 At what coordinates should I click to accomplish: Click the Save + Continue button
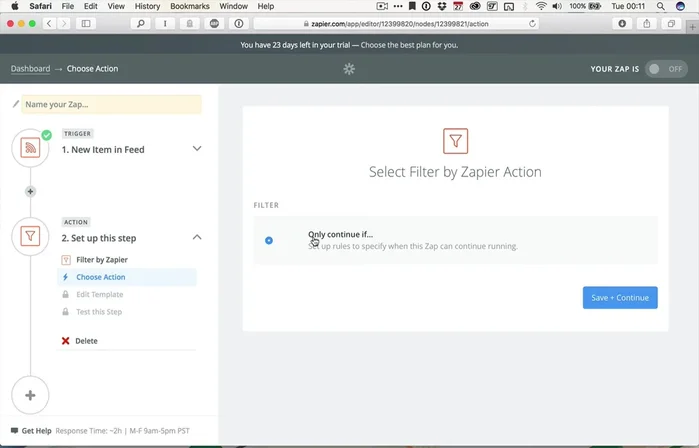(x=620, y=297)
